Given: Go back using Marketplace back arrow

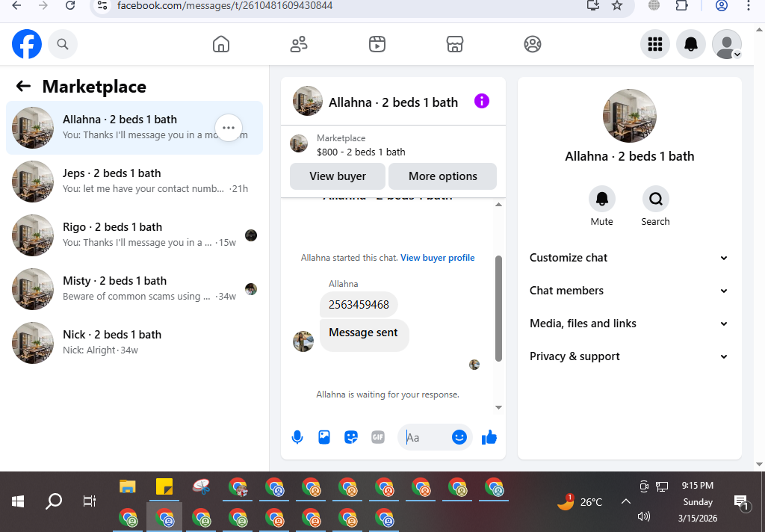Looking at the screenshot, I should pos(23,87).
